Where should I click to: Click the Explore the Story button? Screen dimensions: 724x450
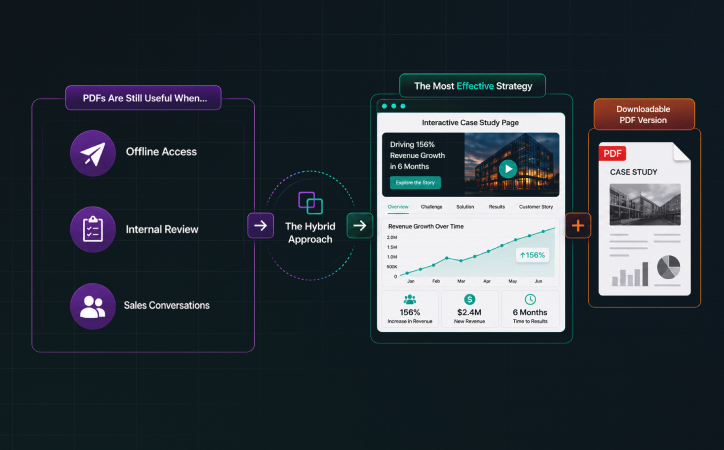[x=415, y=183]
